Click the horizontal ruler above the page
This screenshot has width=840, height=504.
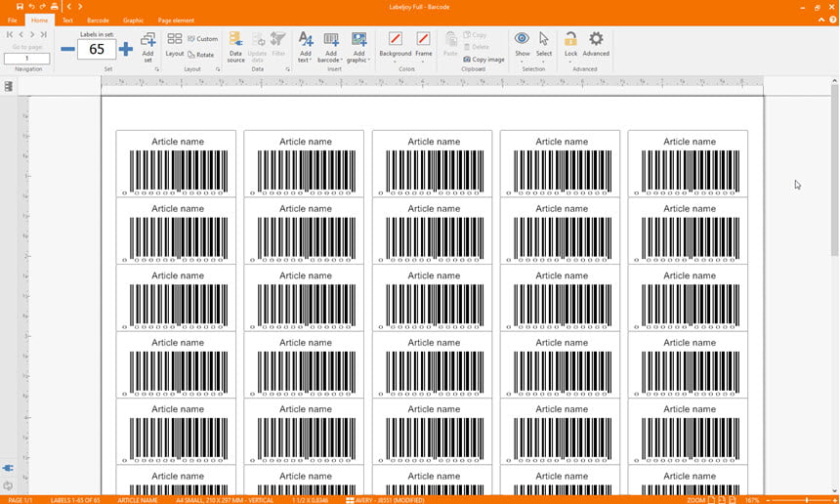tap(432, 81)
